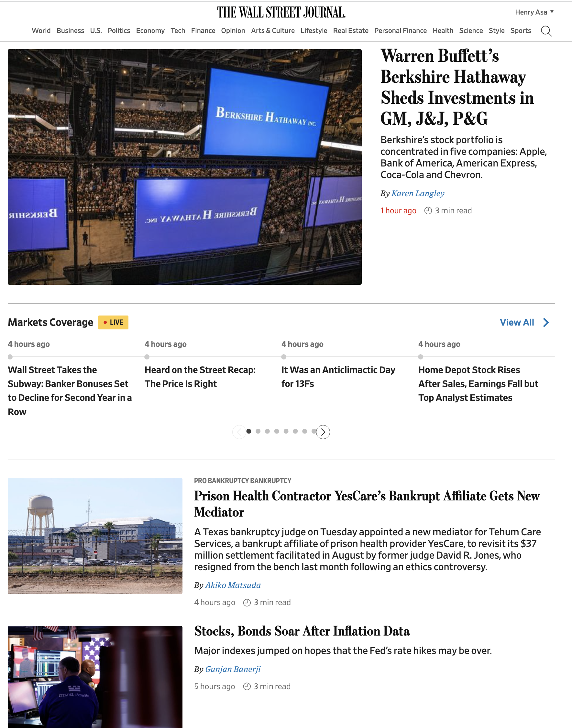Click carousel next arrow button
The height and width of the screenshot is (728, 572).
(323, 432)
